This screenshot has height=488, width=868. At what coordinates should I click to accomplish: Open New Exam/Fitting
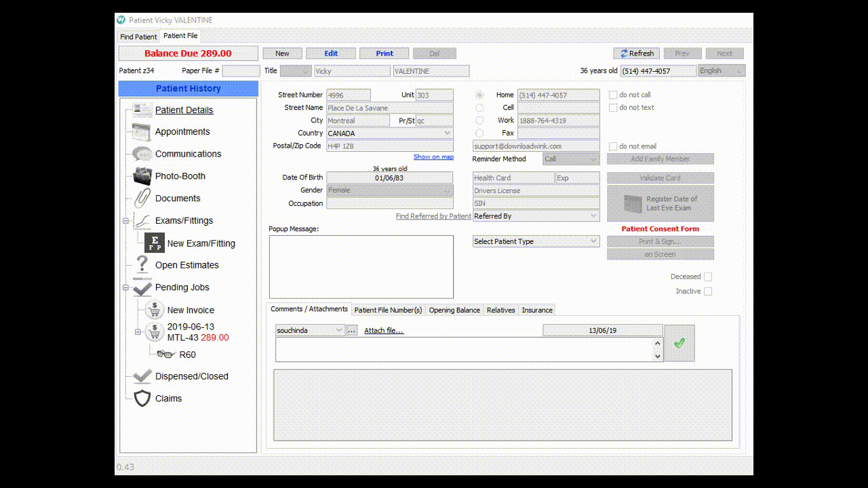(153, 241)
